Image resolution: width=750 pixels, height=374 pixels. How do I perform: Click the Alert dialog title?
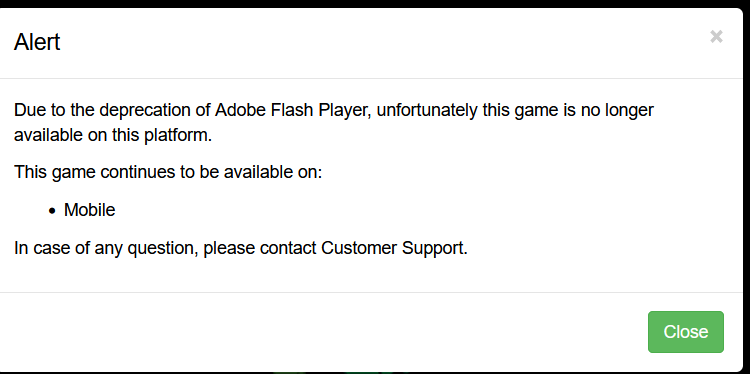(37, 42)
